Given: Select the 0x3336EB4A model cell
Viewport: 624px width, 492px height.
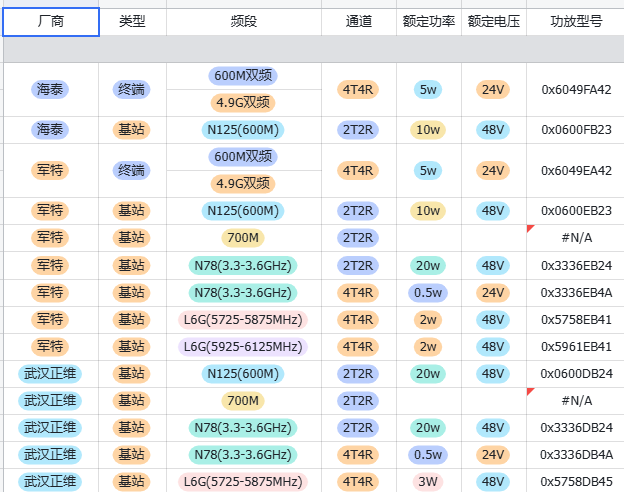Looking at the screenshot, I should pyautogui.click(x=576, y=293).
